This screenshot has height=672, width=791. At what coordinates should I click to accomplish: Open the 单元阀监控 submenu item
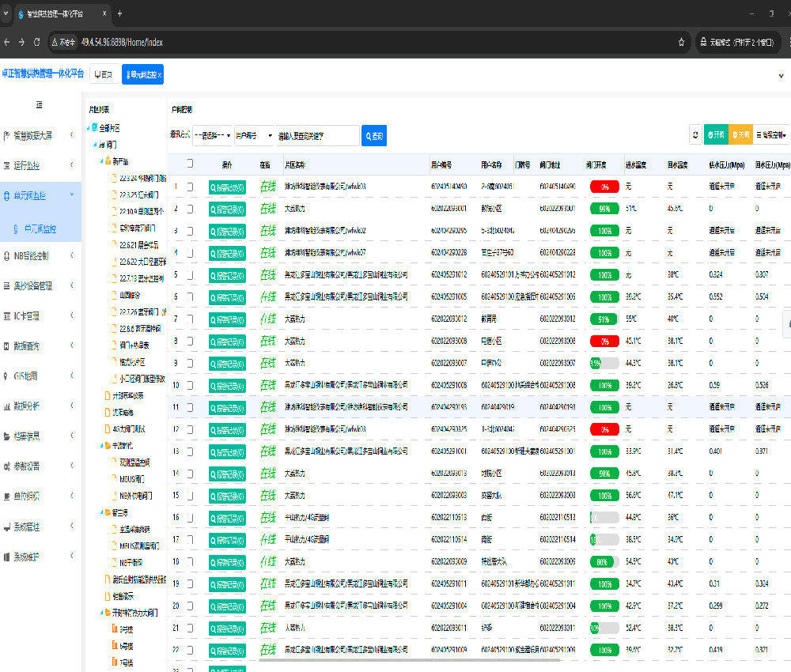coord(40,228)
